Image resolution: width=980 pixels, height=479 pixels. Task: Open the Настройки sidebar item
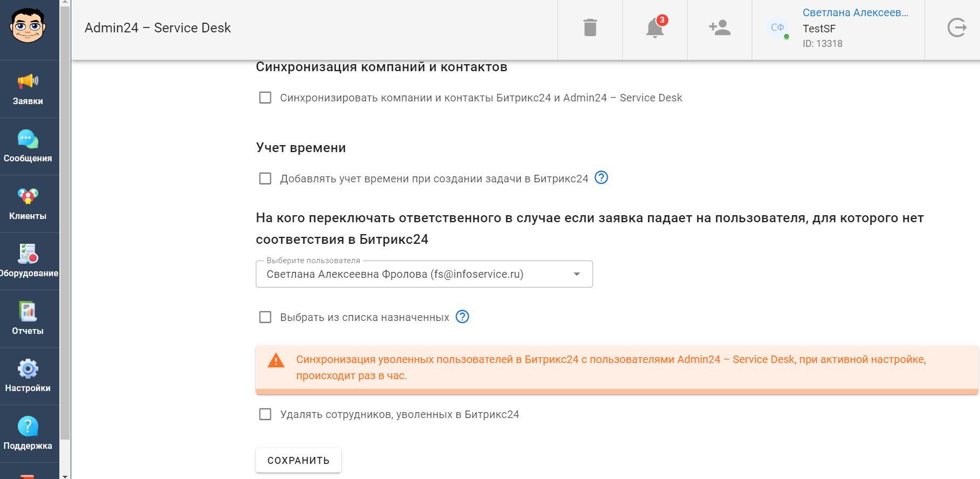click(x=28, y=377)
